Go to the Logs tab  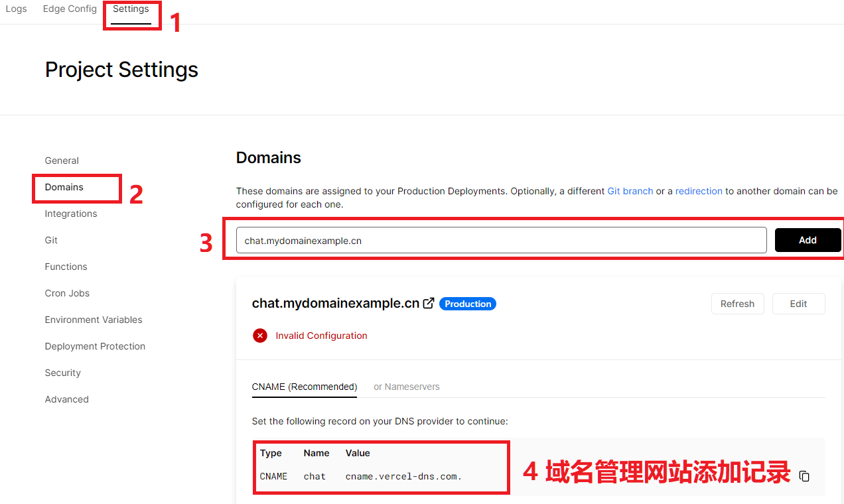16,9
